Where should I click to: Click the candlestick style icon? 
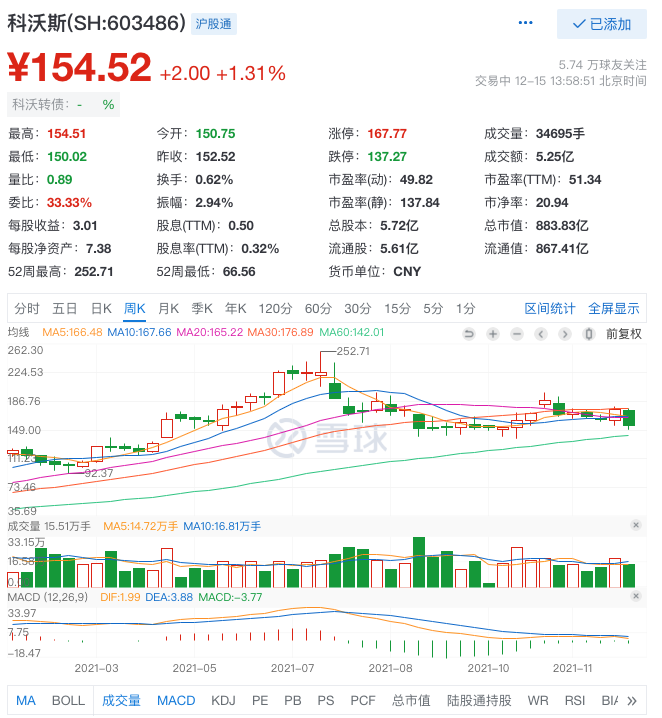tap(589, 334)
